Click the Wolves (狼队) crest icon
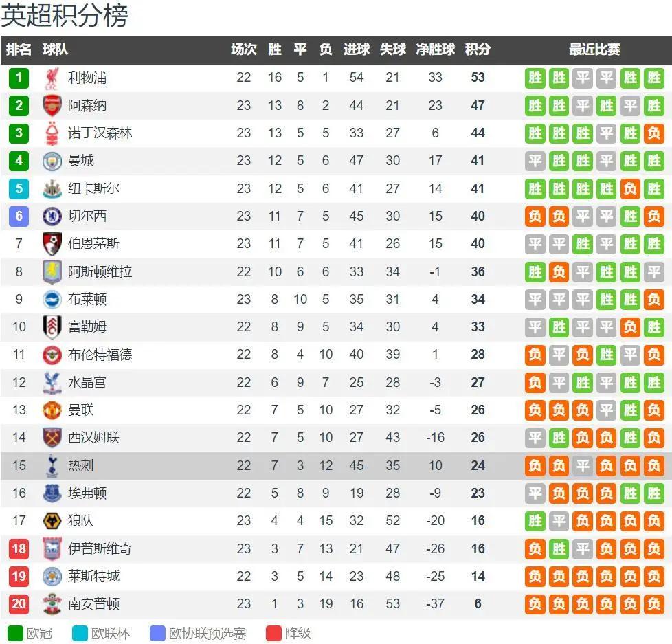The image size is (672, 644). point(52,521)
